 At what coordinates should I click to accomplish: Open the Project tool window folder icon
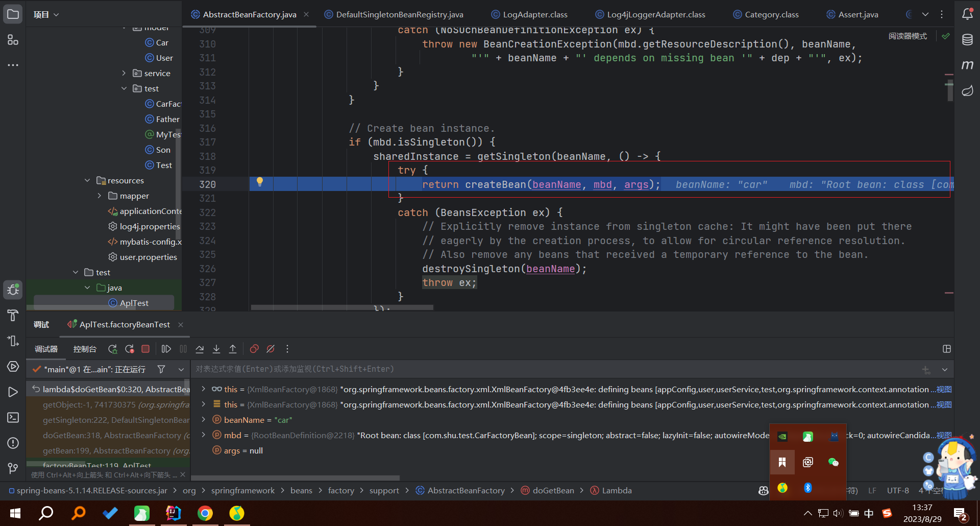pos(13,14)
